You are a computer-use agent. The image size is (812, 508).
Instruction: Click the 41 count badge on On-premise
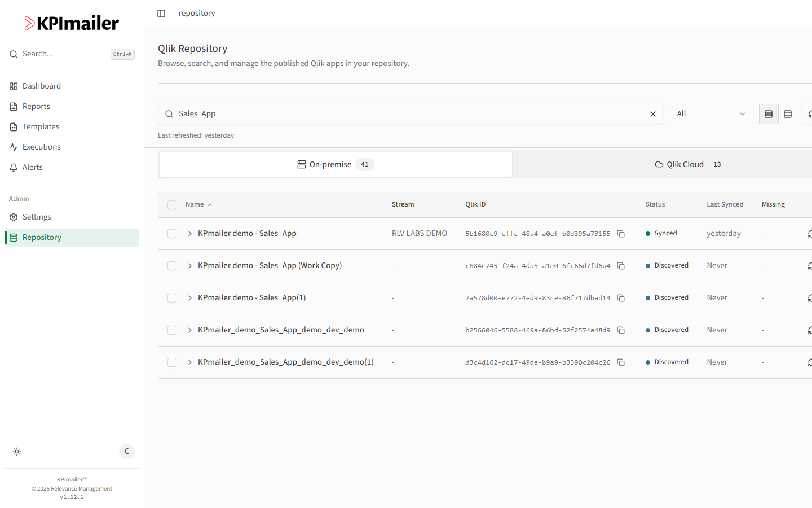(365, 164)
